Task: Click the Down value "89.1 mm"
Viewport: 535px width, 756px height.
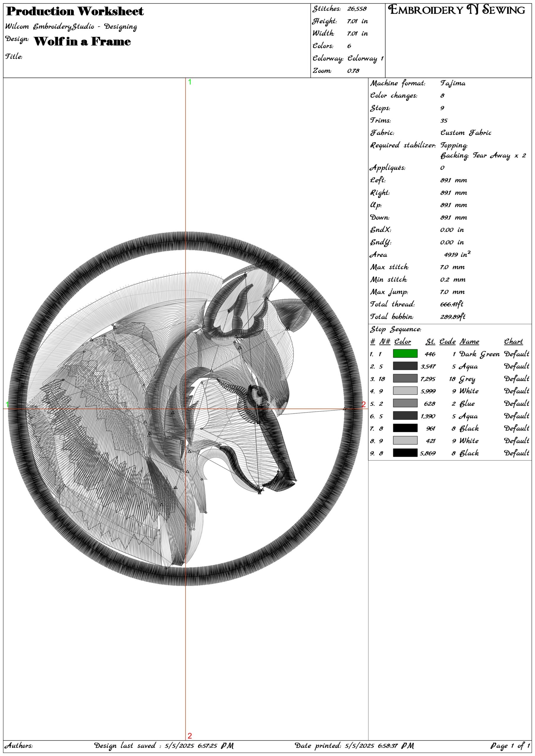Action: pyautogui.click(x=454, y=217)
